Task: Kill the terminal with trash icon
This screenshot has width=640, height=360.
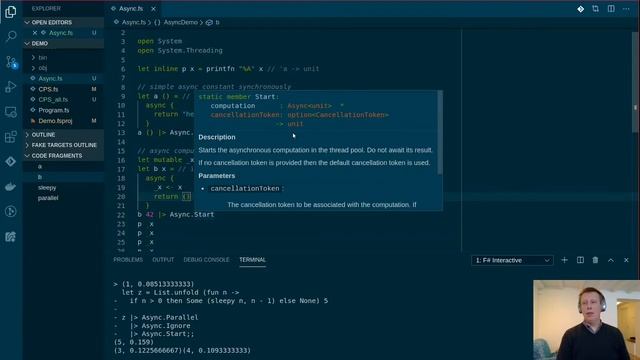Action: click(x=596, y=260)
